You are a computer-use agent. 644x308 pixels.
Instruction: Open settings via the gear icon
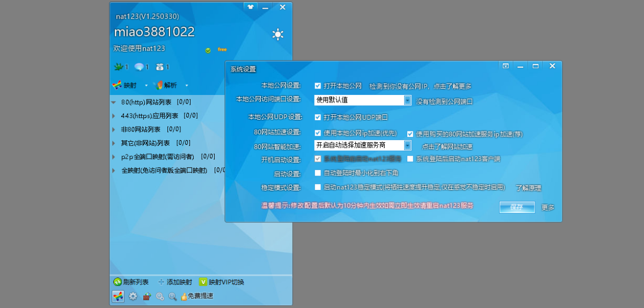click(x=133, y=296)
